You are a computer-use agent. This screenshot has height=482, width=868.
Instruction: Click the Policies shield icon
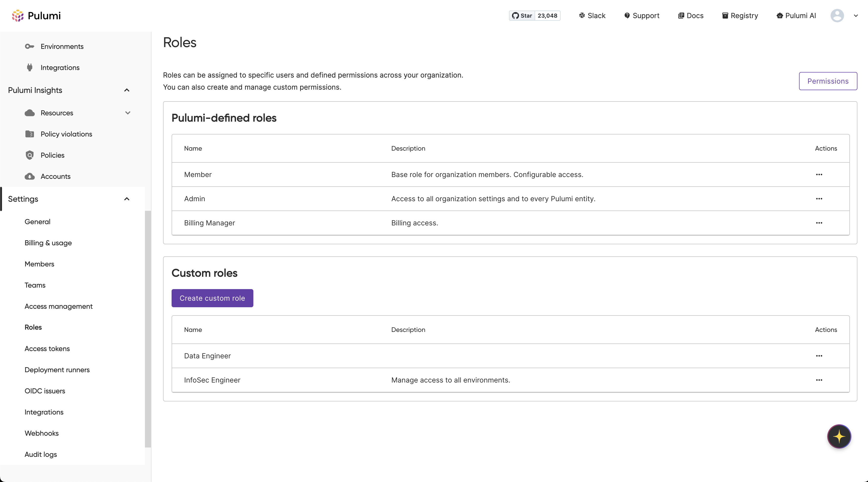(30, 155)
